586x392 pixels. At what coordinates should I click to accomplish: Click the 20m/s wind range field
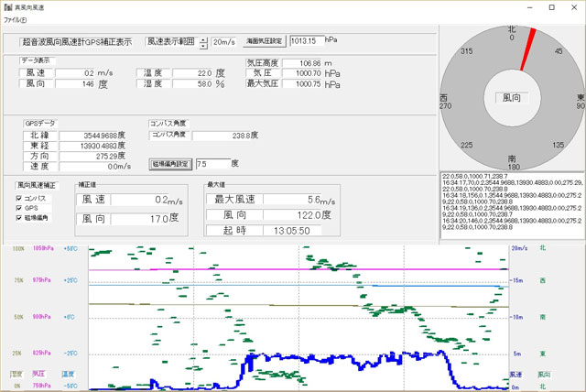(223, 41)
